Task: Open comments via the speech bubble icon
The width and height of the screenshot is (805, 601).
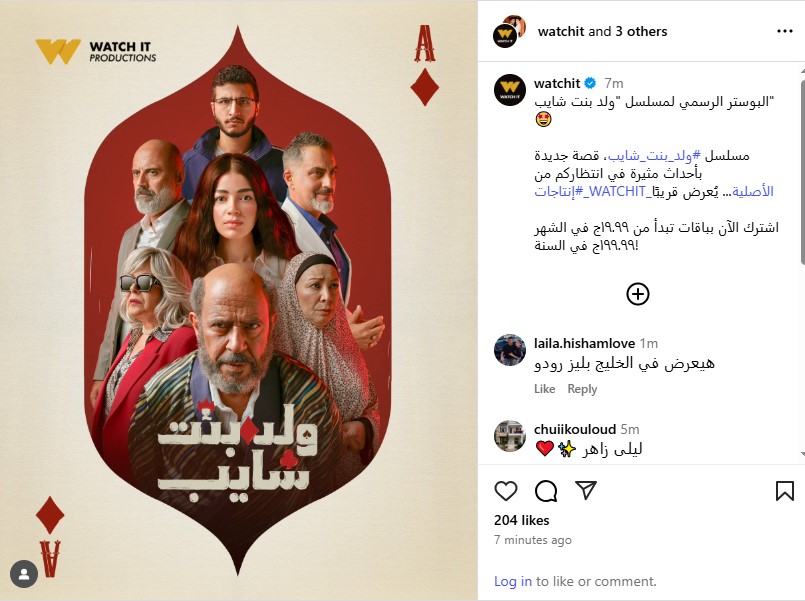Action: (546, 491)
